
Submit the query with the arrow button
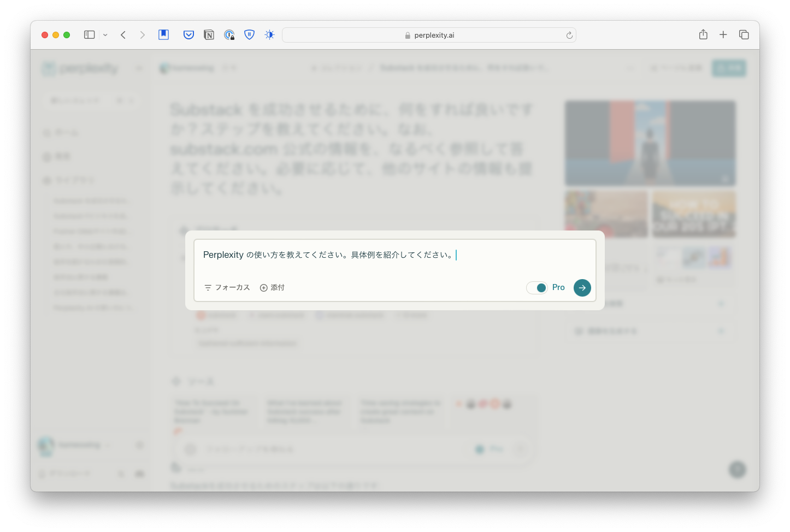coord(582,287)
